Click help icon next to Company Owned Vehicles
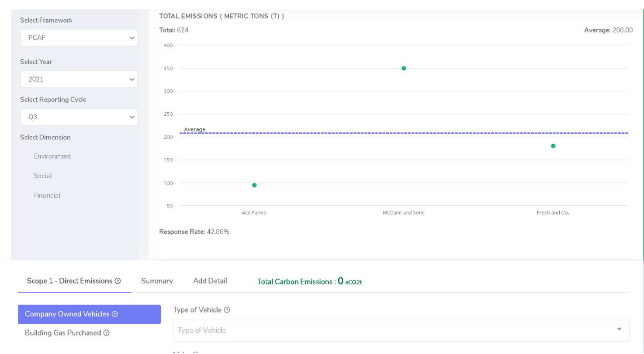 (115, 314)
